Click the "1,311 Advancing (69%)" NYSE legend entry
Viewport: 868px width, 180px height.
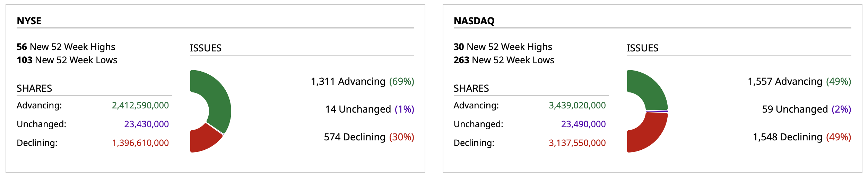pyautogui.click(x=362, y=81)
